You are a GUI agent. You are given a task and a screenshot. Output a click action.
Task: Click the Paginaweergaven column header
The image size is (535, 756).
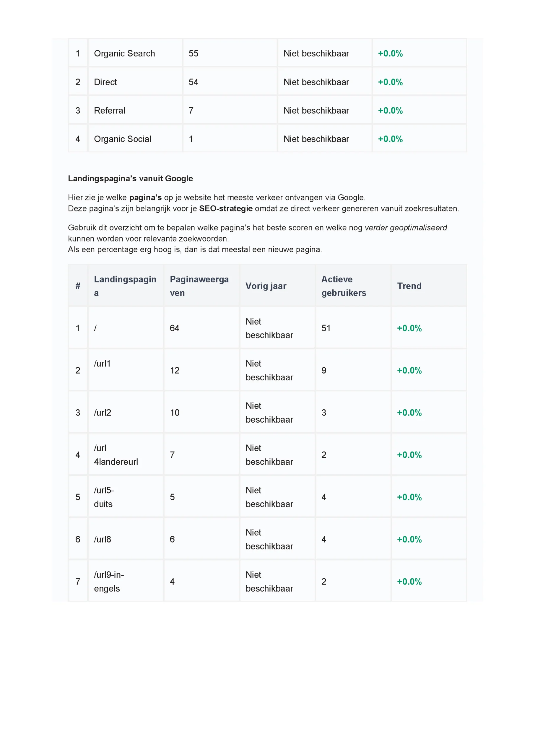[199, 286]
